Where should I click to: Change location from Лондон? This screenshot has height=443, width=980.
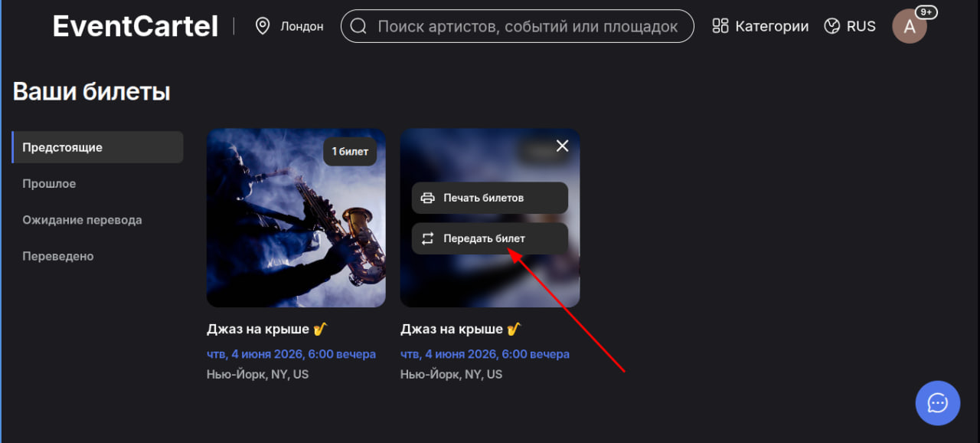(289, 26)
